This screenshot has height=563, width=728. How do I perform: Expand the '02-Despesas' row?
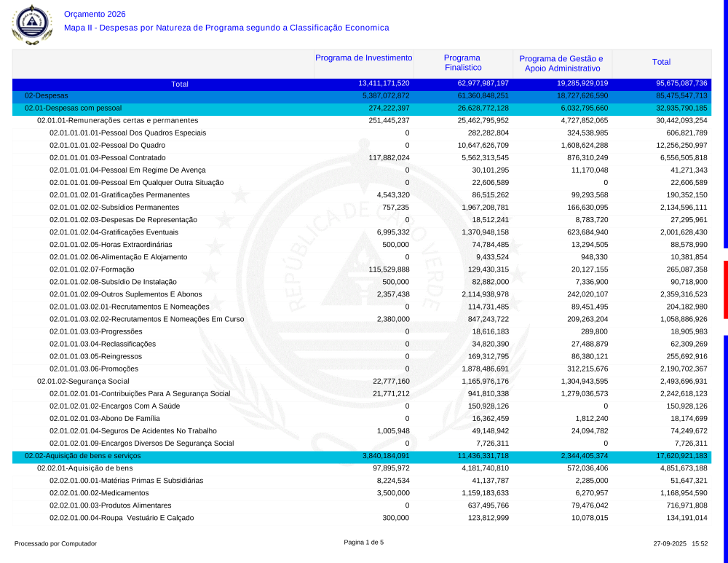47,95
